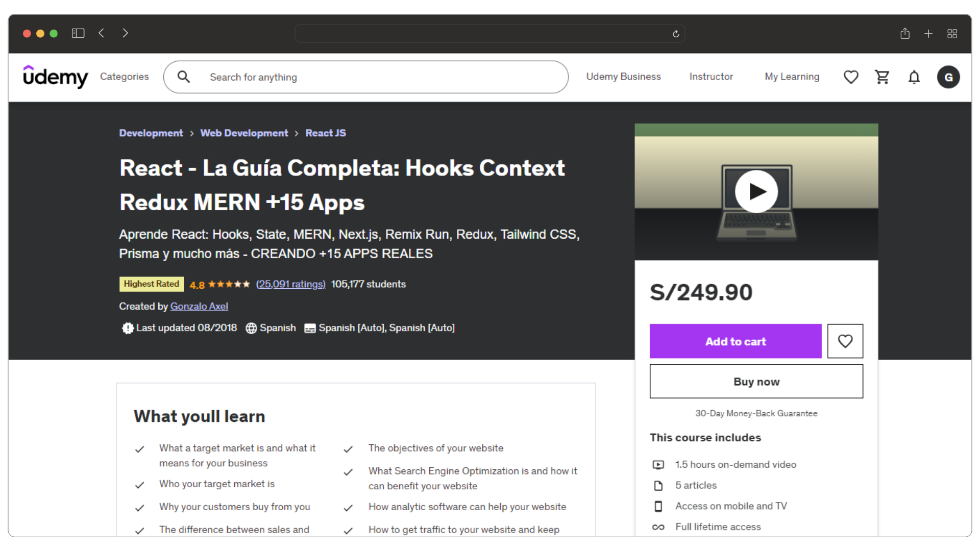This screenshot has height=551, width=980.
Task: Click 'Why your customers buy from you'
Action: coord(235,507)
